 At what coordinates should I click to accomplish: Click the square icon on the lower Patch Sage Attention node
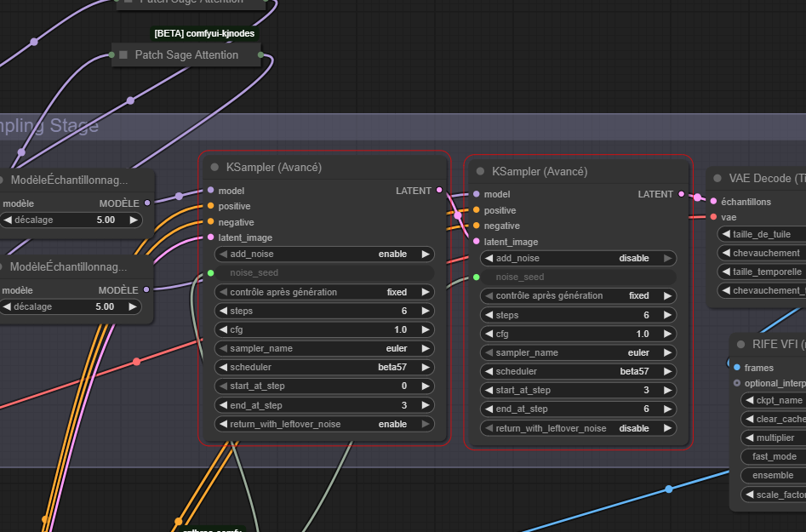(123, 55)
